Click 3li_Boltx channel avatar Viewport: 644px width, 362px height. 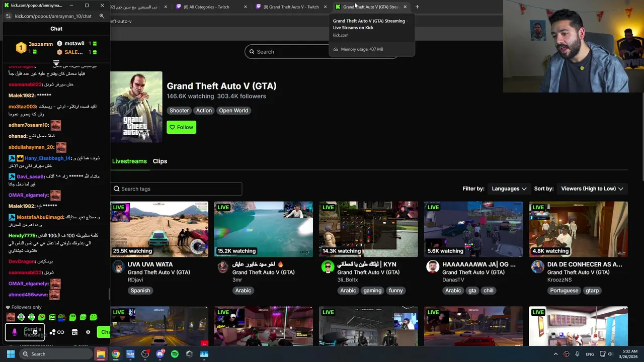[x=328, y=267]
